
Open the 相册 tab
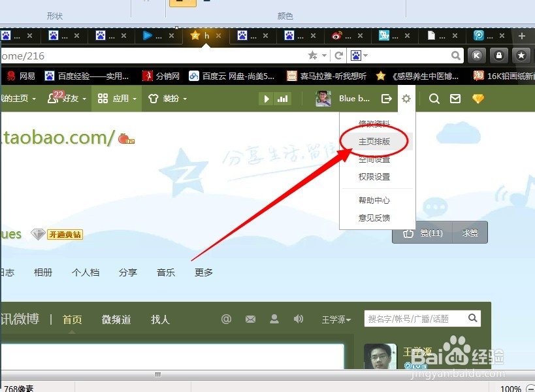[x=43, y=272]
